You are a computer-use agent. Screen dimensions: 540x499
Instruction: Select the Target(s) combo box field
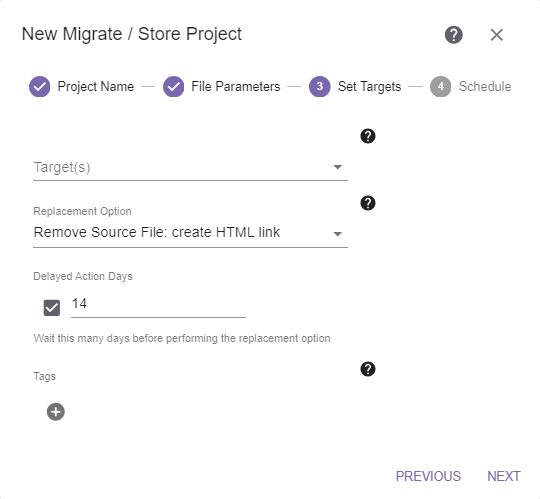(190, 167)
